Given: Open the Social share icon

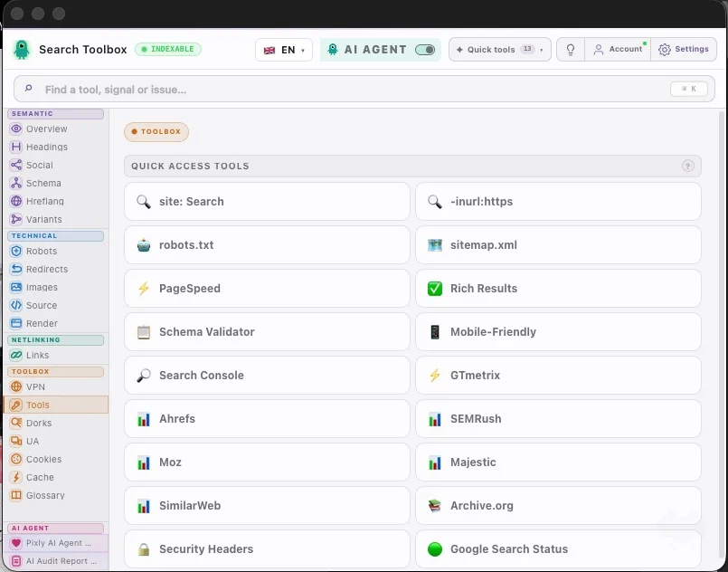Looking at the screenshot, I should click(16, 165).
